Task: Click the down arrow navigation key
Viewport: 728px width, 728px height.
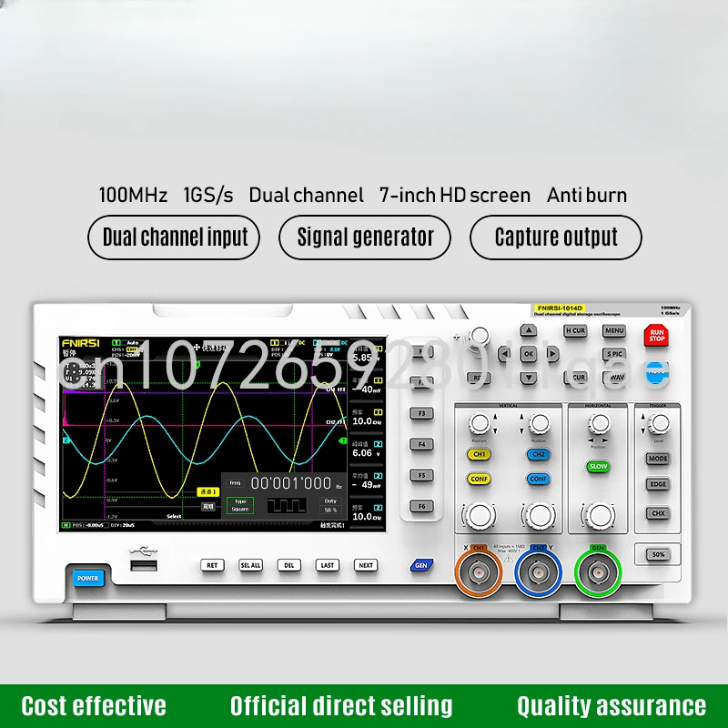Action: point(529,378)
